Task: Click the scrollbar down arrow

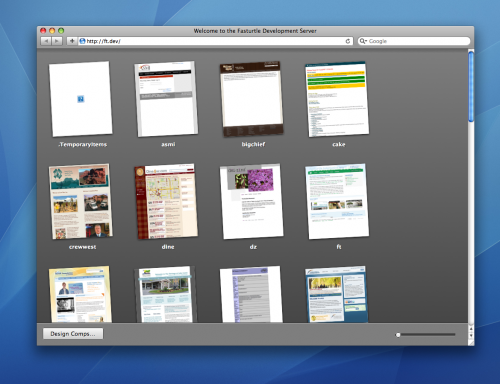Action: 471,335
